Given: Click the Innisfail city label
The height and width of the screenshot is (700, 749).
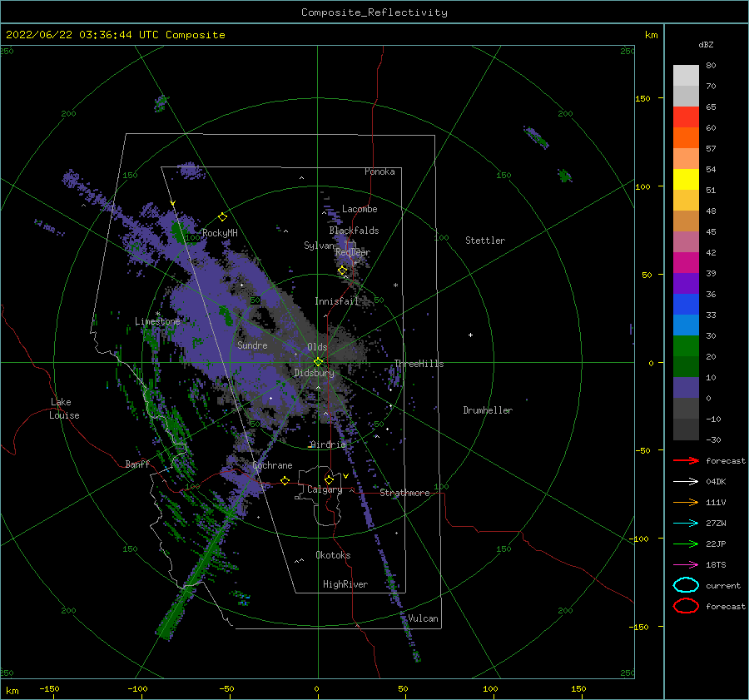Looking at the screenshot, I should click(x=336, y=301).
